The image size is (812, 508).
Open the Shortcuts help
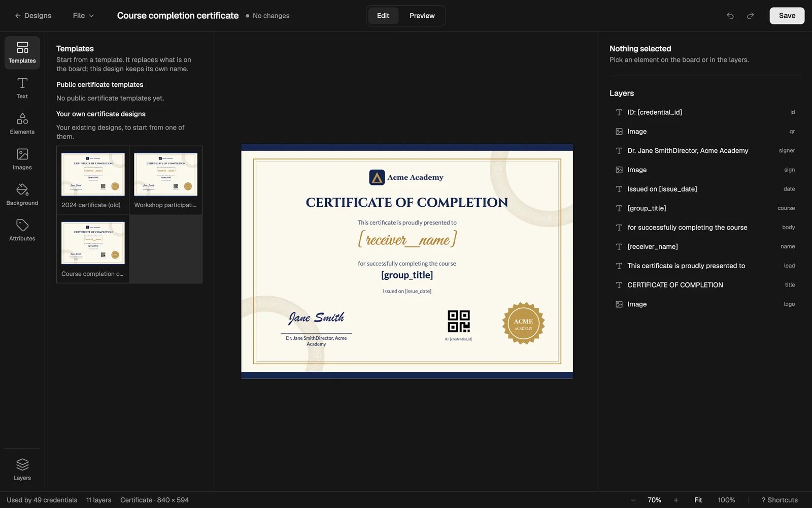coord(780,500)
